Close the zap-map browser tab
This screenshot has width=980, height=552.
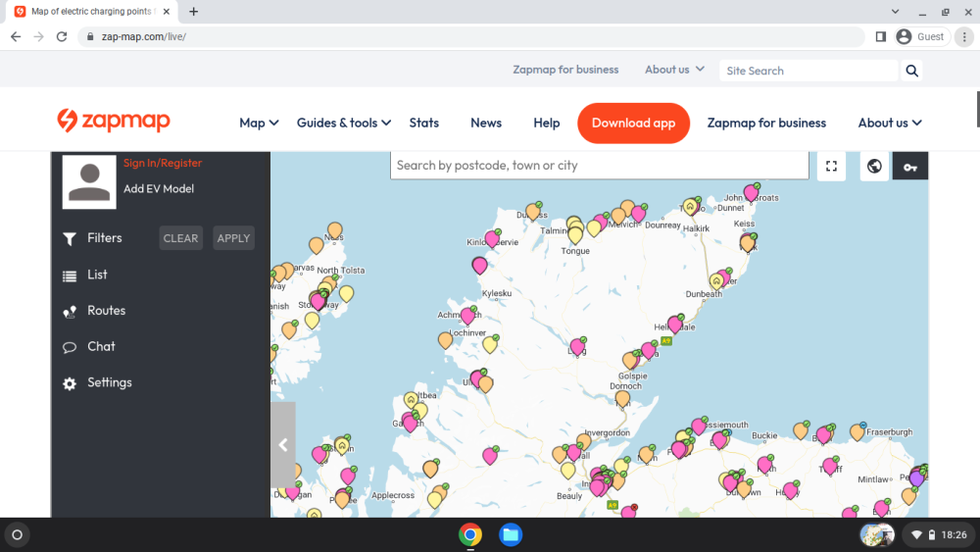167,11
